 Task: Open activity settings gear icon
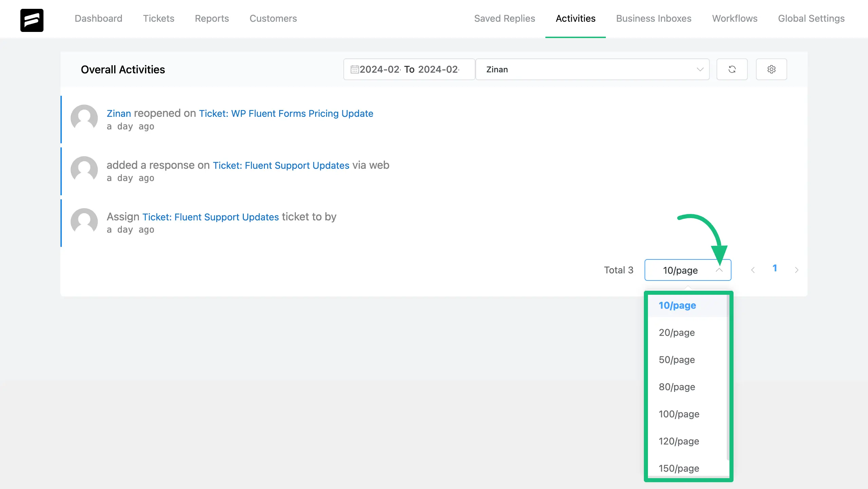coord(771,69)
